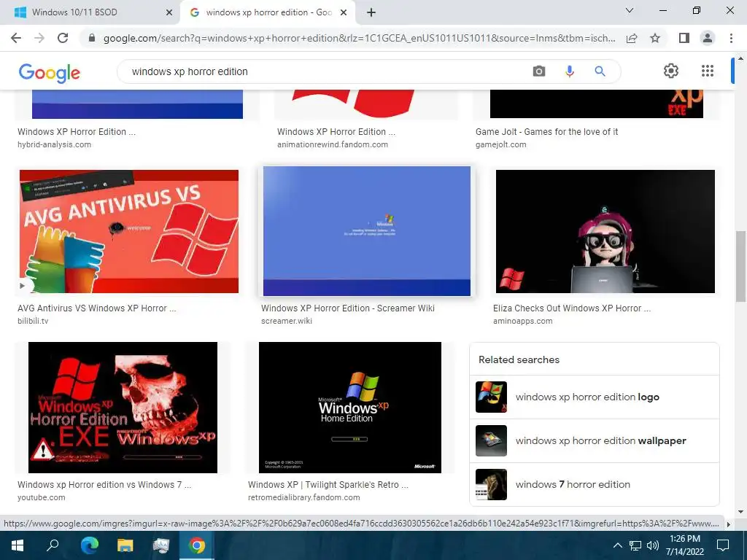This screenshot has width=747, height=560.
Task: Open Chrome three-dot menu
Action: point(731,38)
